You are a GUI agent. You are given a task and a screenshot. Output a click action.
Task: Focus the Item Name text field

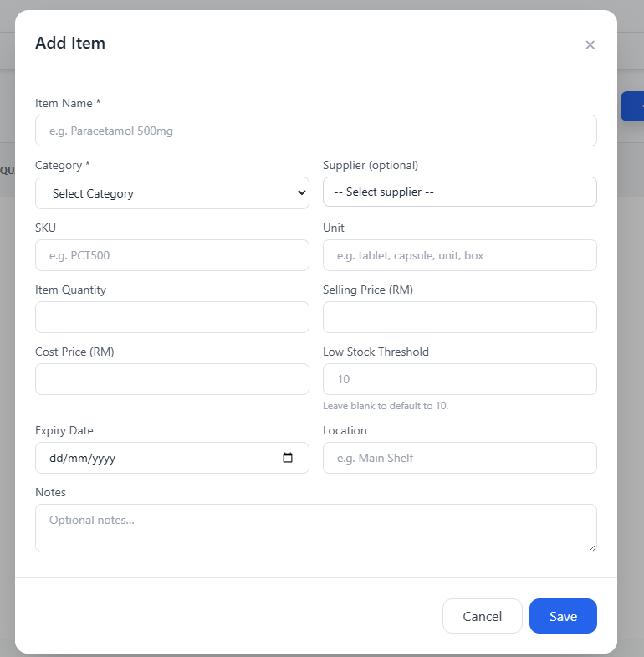(315, 131)
